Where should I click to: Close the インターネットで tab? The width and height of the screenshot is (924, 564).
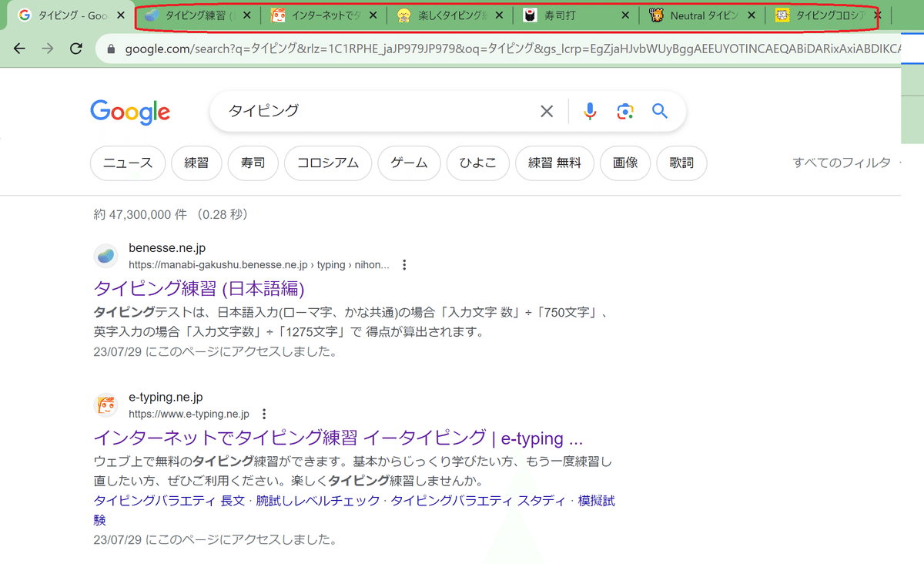point(373,15)
